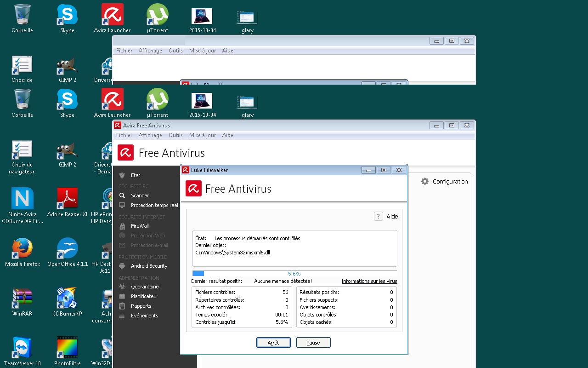Select the FireWall sidebar icon
Screen dimensions: 588x368
[122, 226]
